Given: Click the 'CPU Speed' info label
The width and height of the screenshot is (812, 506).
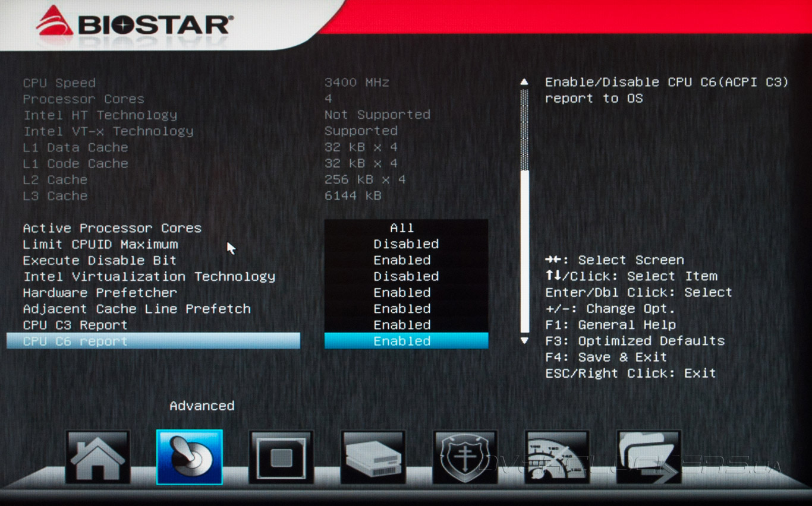Looking at the screenshot, I should click(59, 83).
